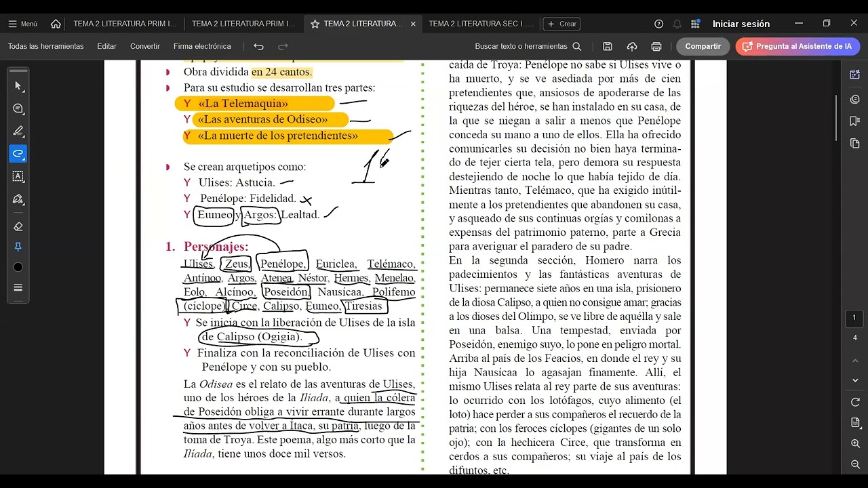
Task: Click the text "en 24 cantos."
Action: tap(281, 72)
